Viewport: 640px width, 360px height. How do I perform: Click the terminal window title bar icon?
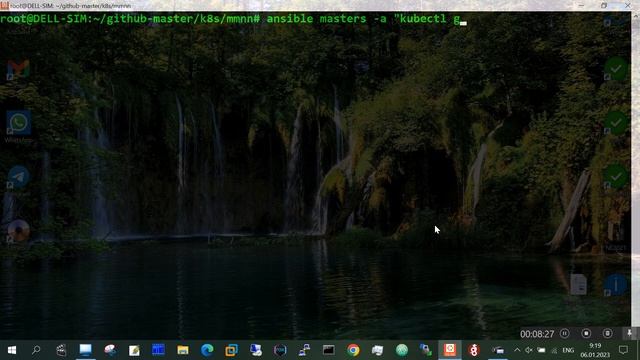[x=4, y=5]
